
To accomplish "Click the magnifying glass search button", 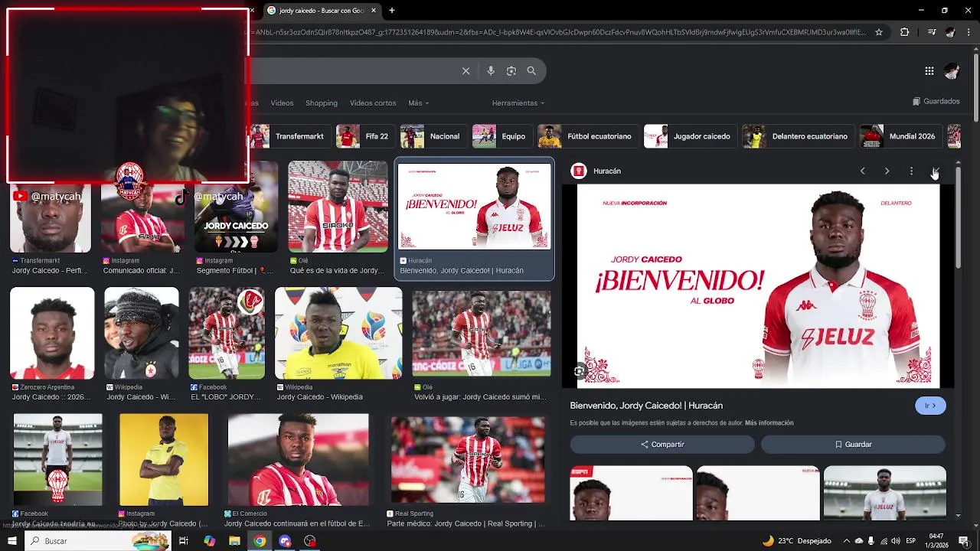I will (531, 71).
